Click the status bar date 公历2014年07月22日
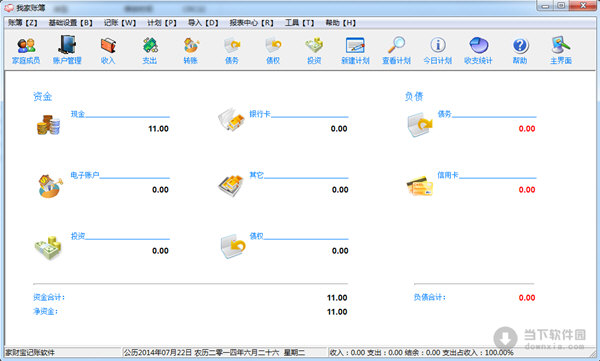 158,353
